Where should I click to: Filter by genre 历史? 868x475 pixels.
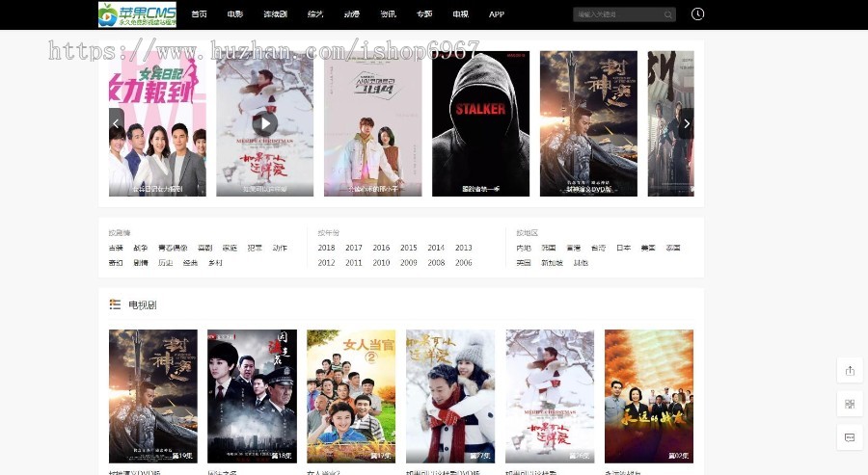point(166,263)
